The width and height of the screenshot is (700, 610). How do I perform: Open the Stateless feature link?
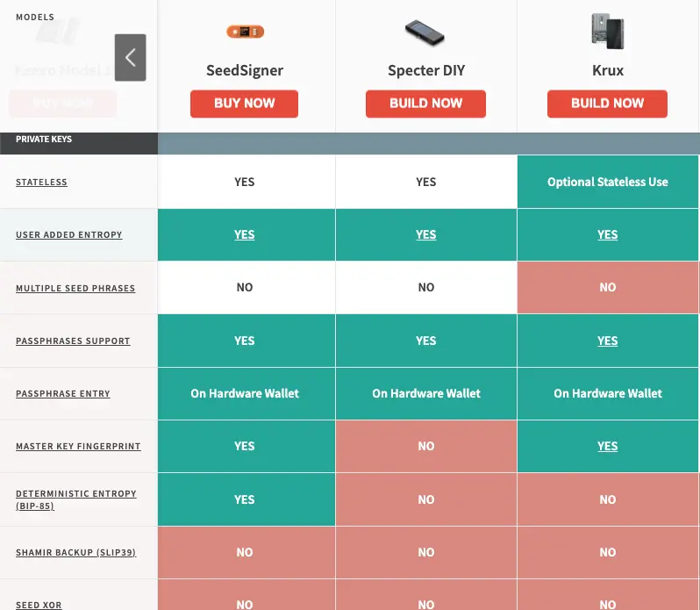(41, 183)
